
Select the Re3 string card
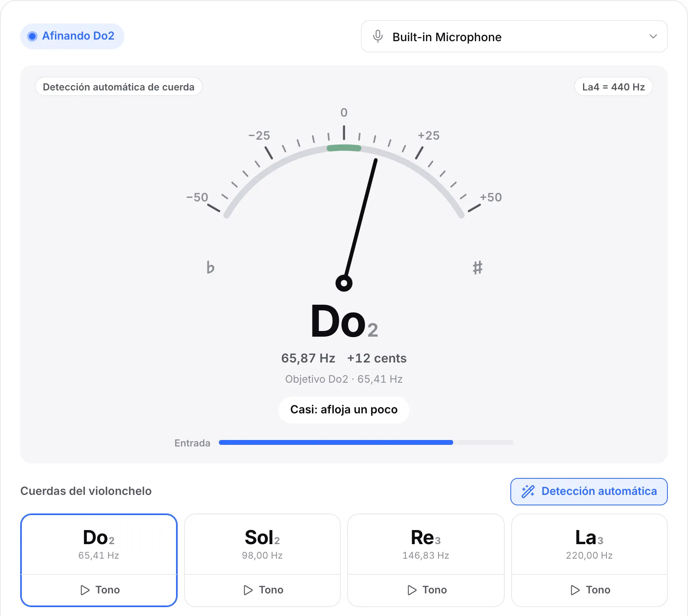point(426,544)
